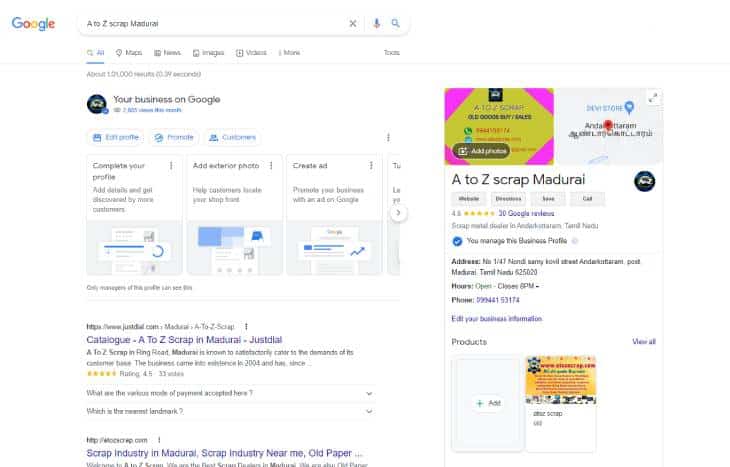Start voice search with microphone icon
Viewport: 730px width, 467px height.
[377, 23]
